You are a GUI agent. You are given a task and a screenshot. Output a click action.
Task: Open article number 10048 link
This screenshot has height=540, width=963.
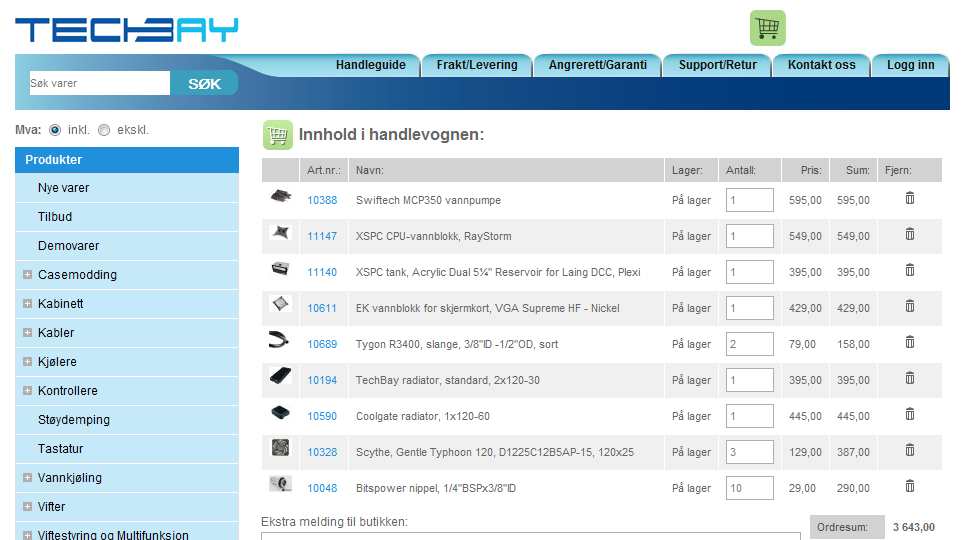(322, 488)
